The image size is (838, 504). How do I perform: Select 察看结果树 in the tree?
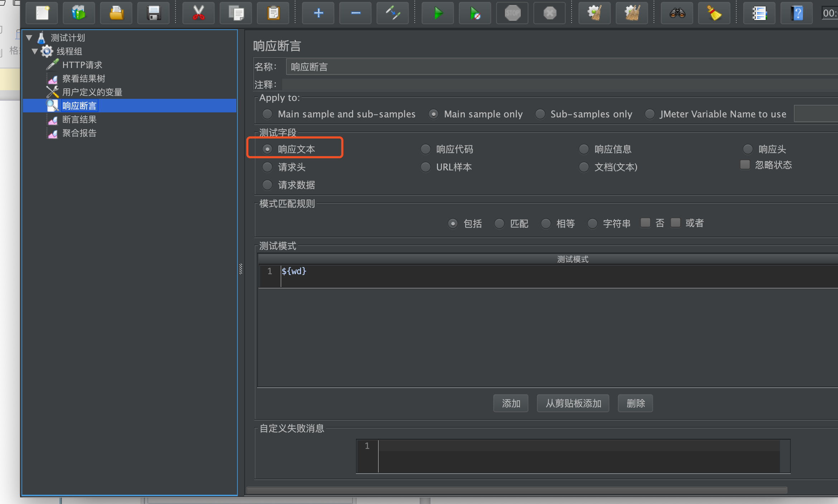(x=83, y=78)
